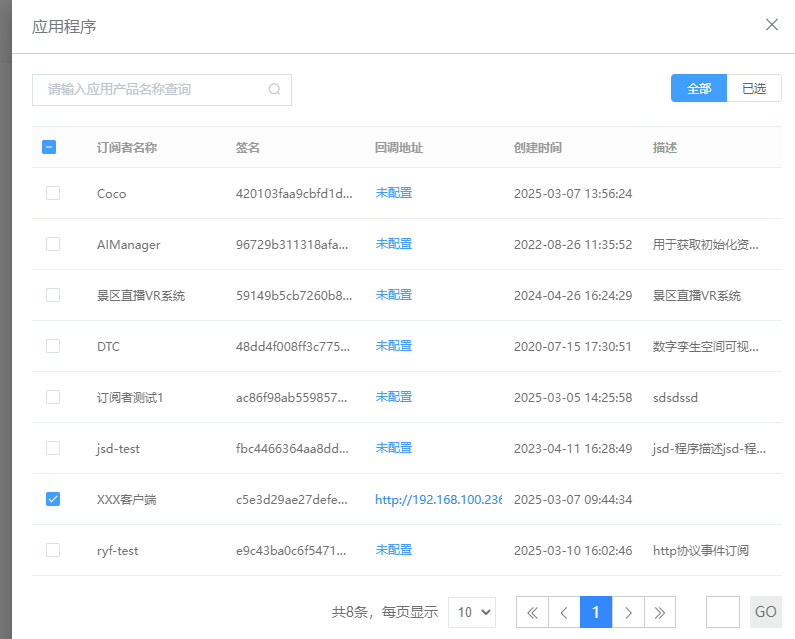Viewport: 795px width, 639px height.
Task: Click 未配置 link in jsd-test row
Action: (x=393, y=448)
